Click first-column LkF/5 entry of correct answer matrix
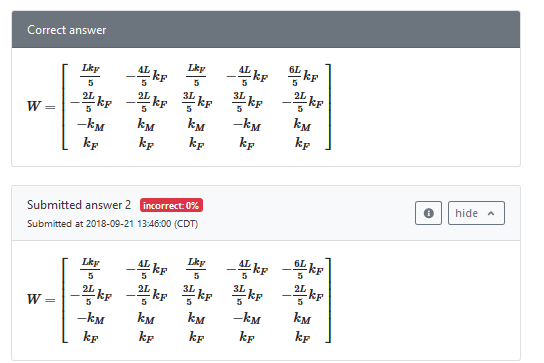Viewport: 544px width, 363px height. point(91,75)
